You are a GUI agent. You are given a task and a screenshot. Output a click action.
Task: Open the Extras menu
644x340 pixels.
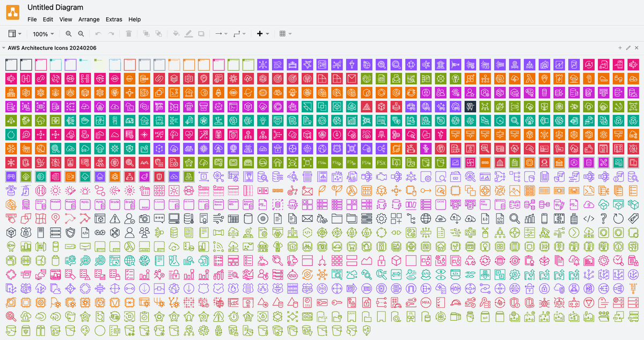114,19
